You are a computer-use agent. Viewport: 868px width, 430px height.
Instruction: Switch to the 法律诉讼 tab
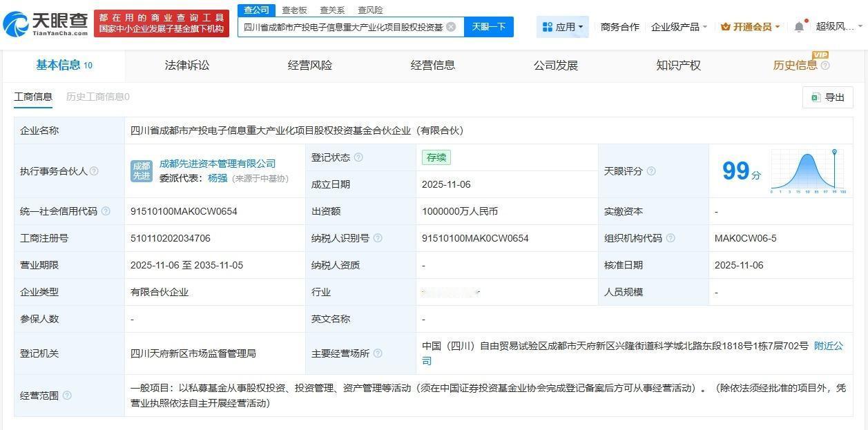pos(187,66)
